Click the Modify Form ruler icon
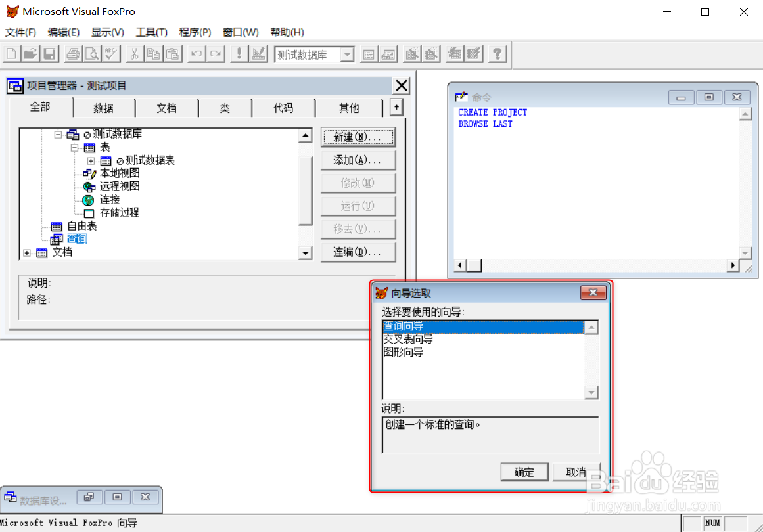Viewport: 763px width, 532px height. (259, 54)
